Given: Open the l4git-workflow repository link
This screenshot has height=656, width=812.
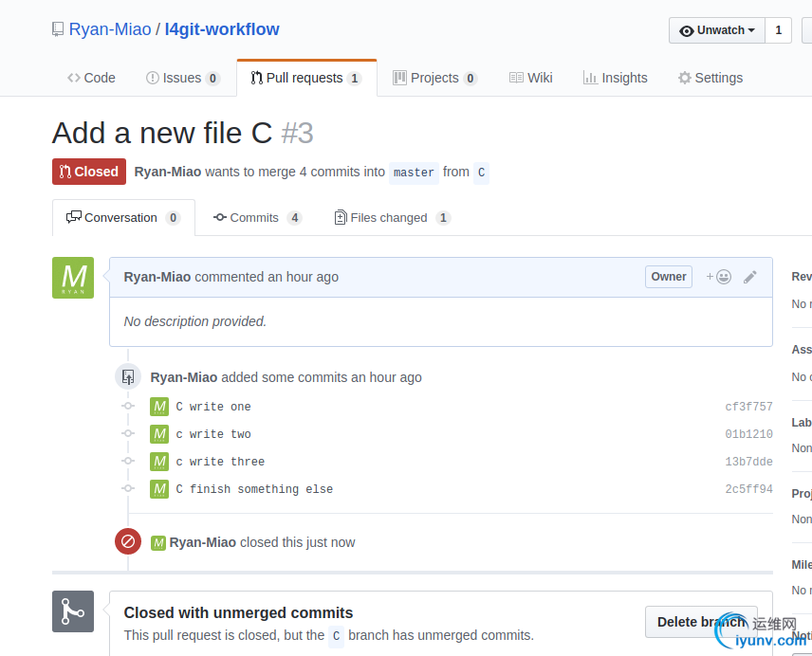Looking at the screenshot, I should point(222,29).
